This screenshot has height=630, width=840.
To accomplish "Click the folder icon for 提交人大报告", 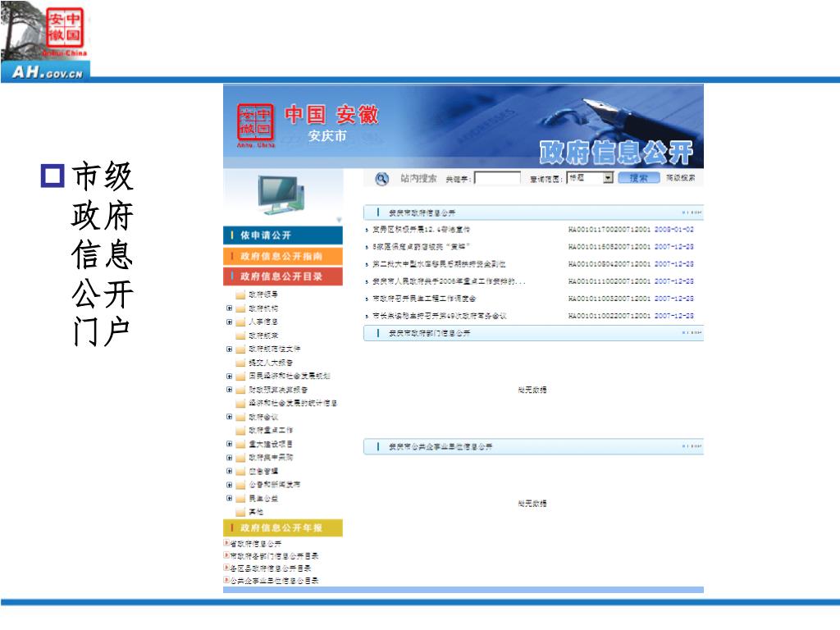I will click(x=240, y=363).
